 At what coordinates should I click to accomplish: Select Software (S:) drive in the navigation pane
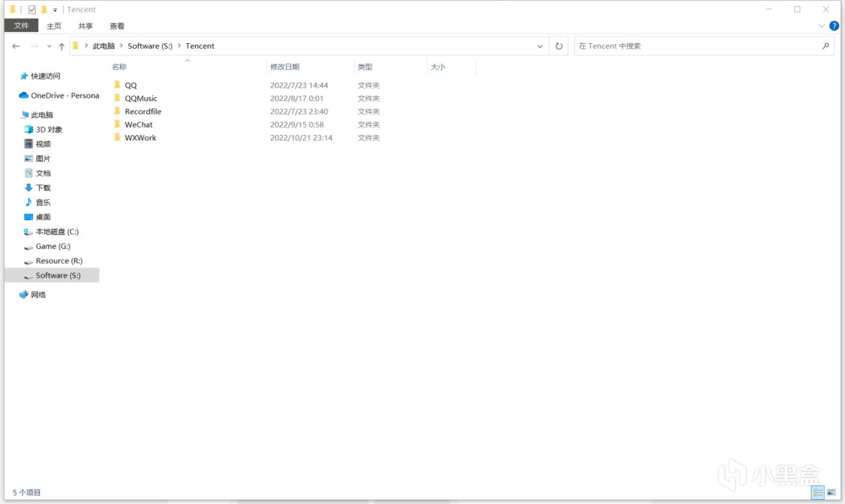pyautogui.click(x=52, y=275)
